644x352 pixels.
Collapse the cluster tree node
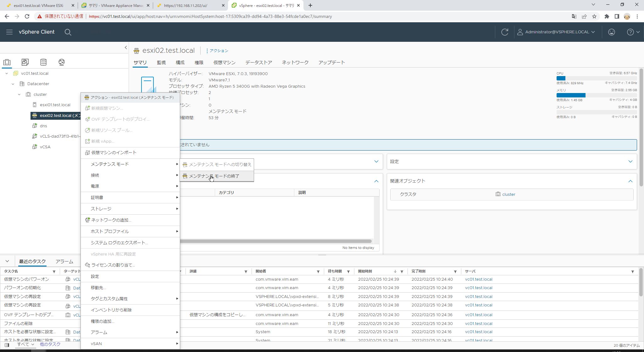click(x=19, y=94)
